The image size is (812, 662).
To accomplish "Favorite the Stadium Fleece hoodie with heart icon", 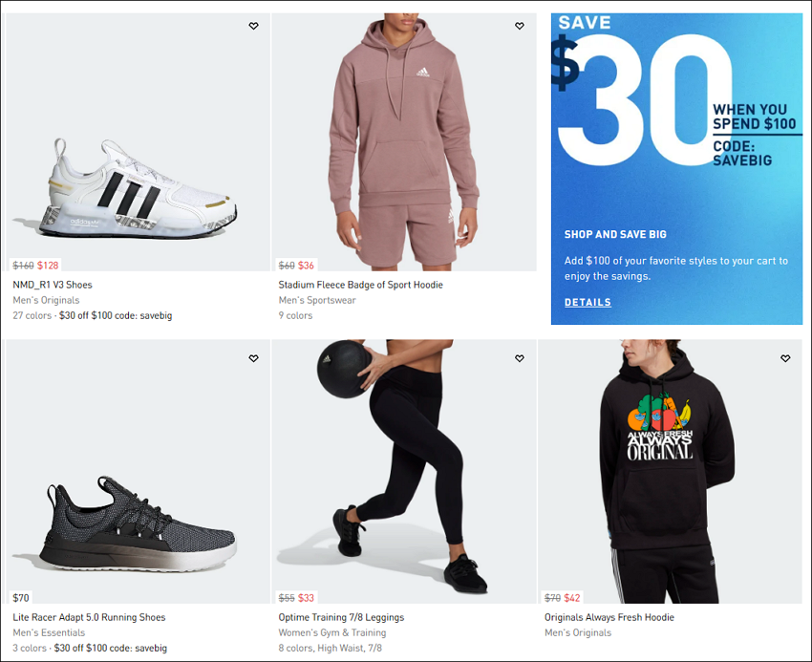I will (x=520, y=26).
